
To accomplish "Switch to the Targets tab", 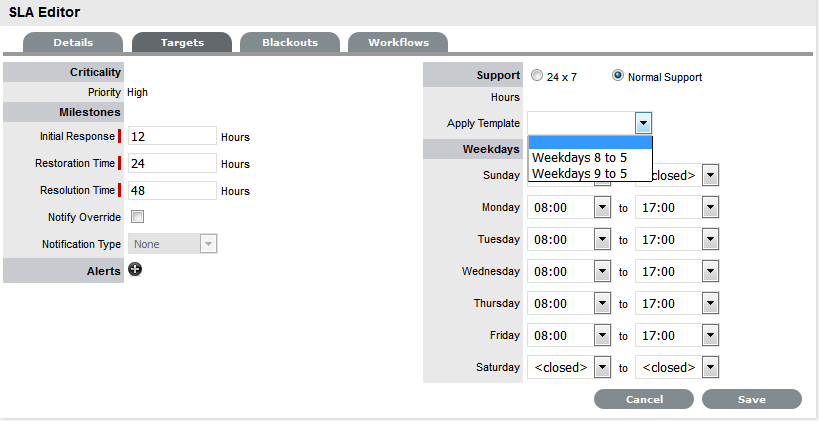I will 182,42.
